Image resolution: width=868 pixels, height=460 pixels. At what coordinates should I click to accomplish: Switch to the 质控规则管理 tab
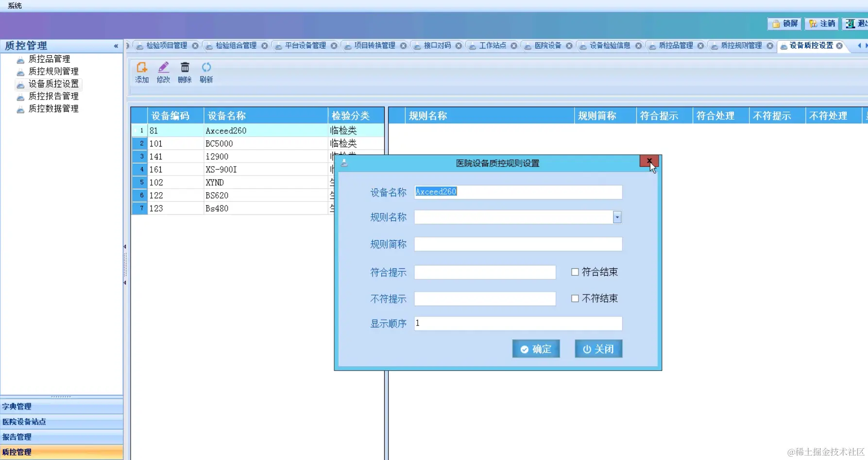pos(741,46)
